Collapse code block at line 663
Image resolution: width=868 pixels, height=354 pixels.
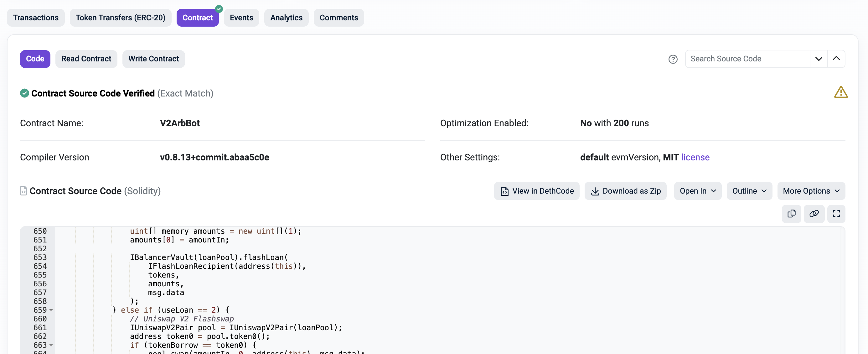click(x=51, y=345)
